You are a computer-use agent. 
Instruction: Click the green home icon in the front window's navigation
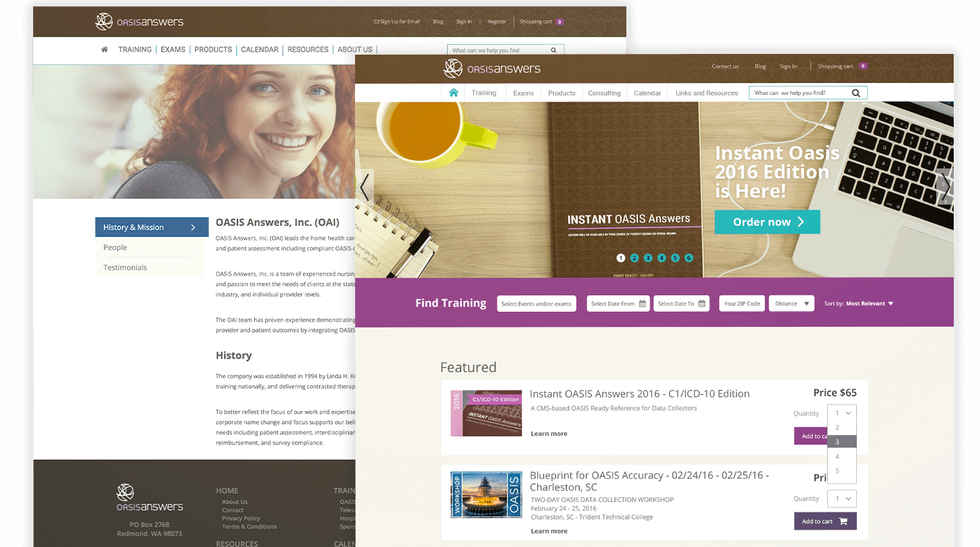[453, 93]
